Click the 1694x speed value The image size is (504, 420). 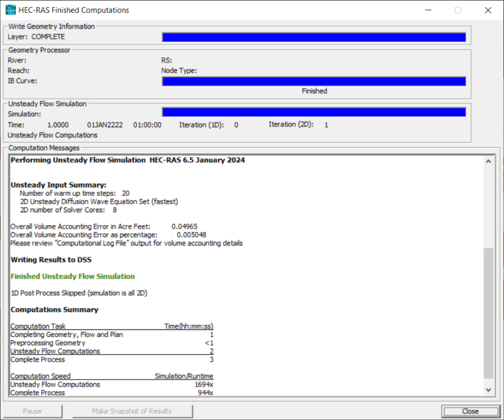204,384
